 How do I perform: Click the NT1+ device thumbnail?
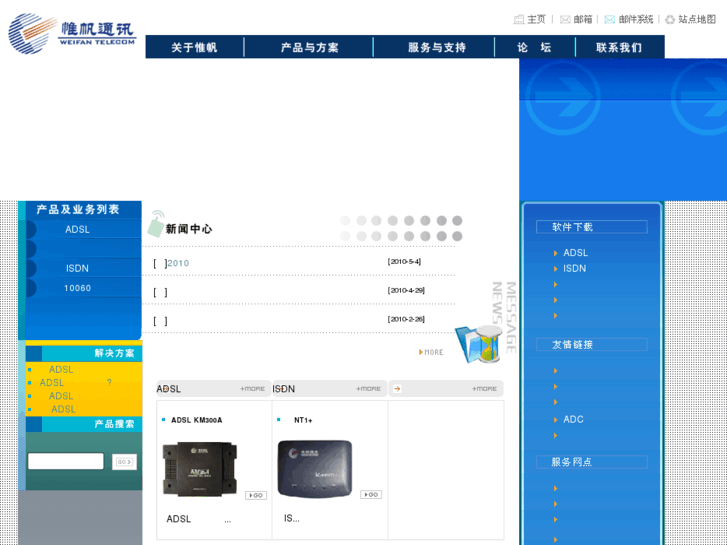(315, 469)
